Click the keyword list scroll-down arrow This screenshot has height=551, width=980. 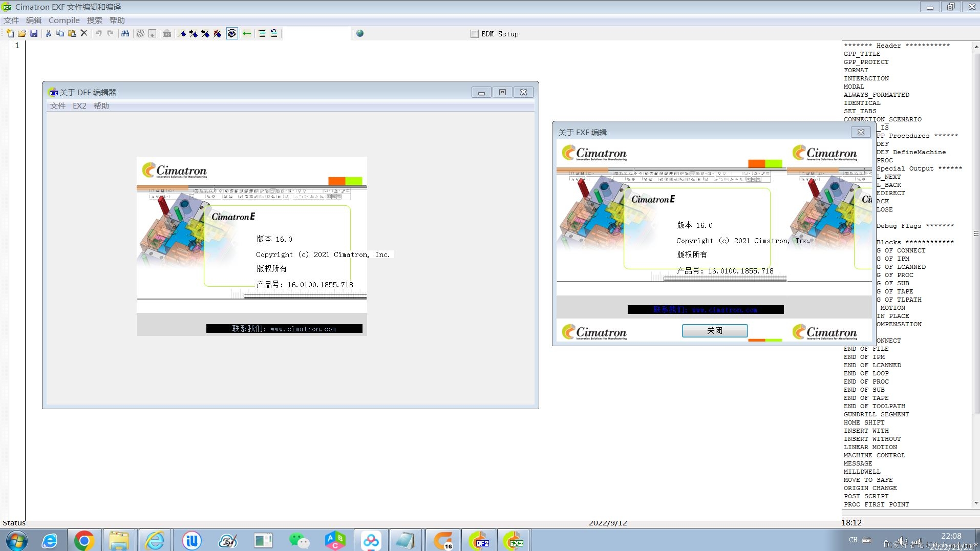(976, 503)
